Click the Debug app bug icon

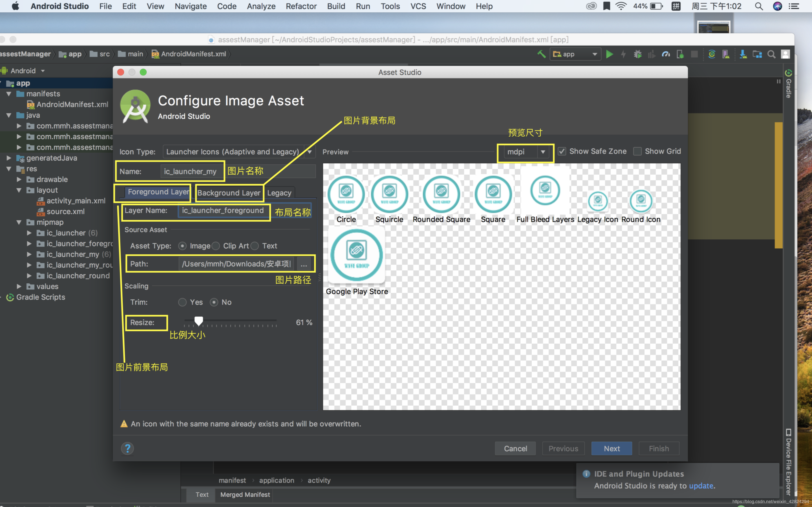coord(637,54)
